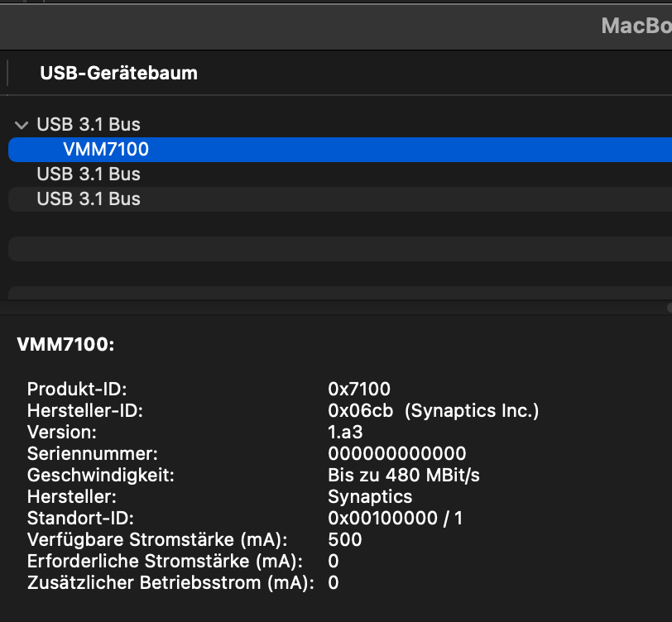Click the USB-Gerätebaum column header
672x622 pixels.
point(118,73)
